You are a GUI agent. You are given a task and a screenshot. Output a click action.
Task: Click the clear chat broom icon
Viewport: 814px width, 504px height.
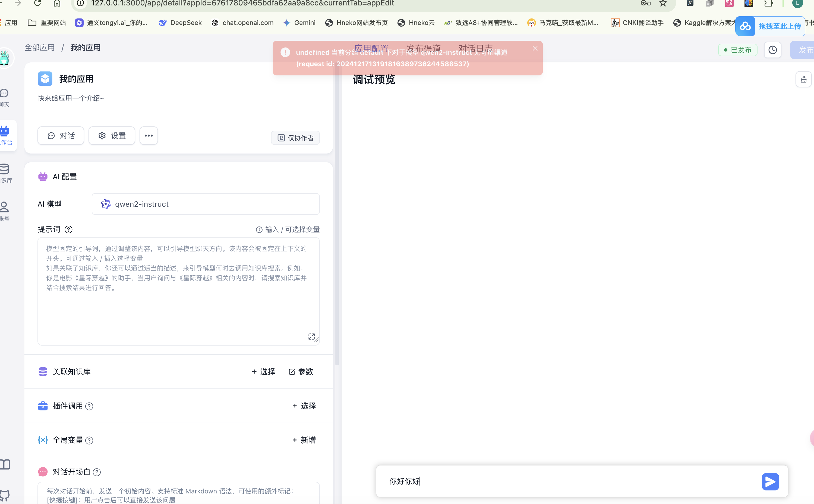(803, 79)
